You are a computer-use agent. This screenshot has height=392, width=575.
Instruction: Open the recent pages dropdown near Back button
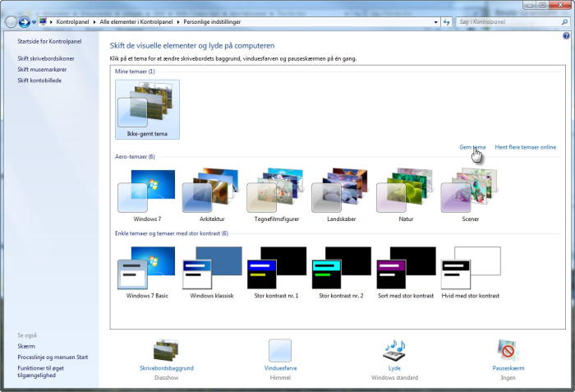click(x=34, y=21)
